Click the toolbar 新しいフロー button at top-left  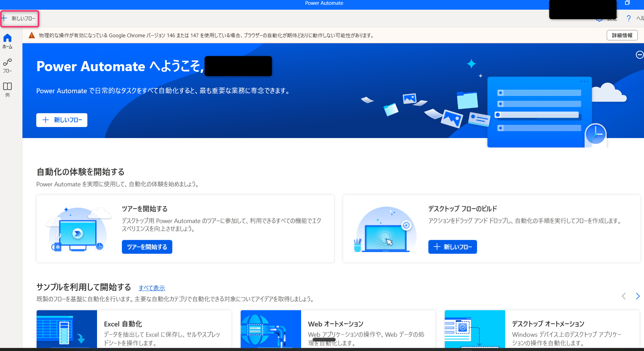click(19, 18)
